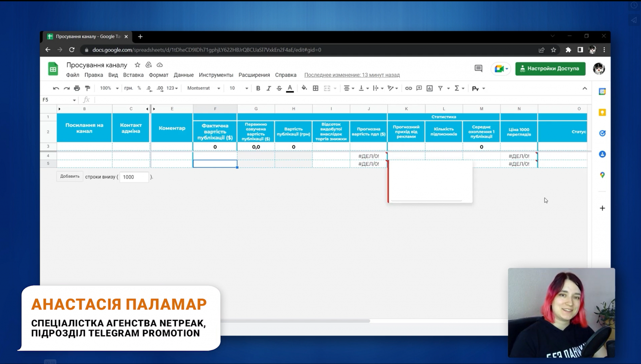This screenshot has width=641, height=364.
Task: Click the Настройки Доступа share button
Action: [x=550, y=69]
